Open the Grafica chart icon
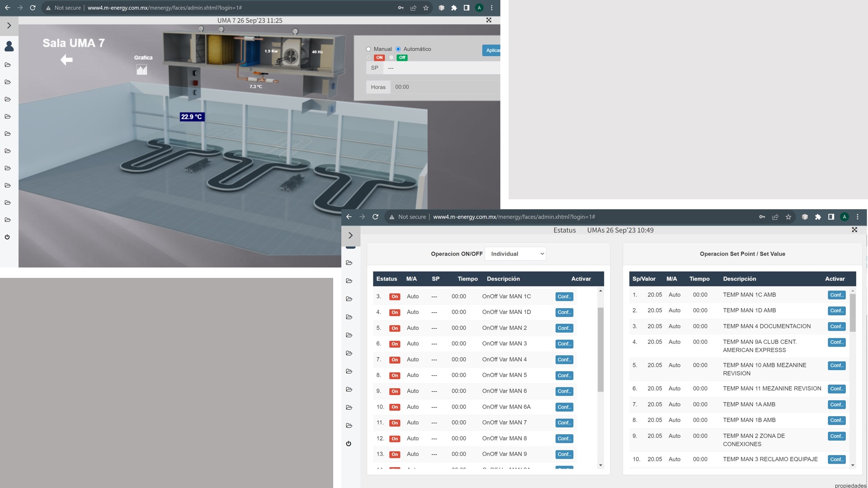The width and height of the screenshot is (868, 488). [x=142, y=70]
